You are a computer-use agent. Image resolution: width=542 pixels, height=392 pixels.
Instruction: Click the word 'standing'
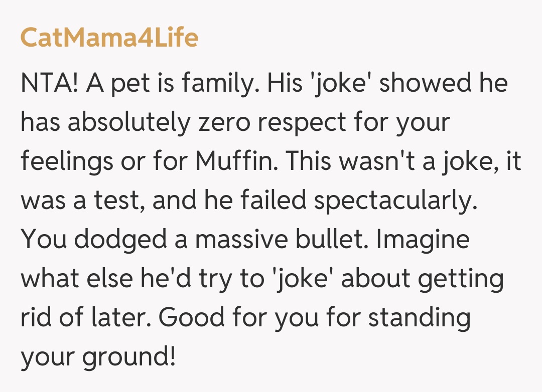[x=420, y=319]
